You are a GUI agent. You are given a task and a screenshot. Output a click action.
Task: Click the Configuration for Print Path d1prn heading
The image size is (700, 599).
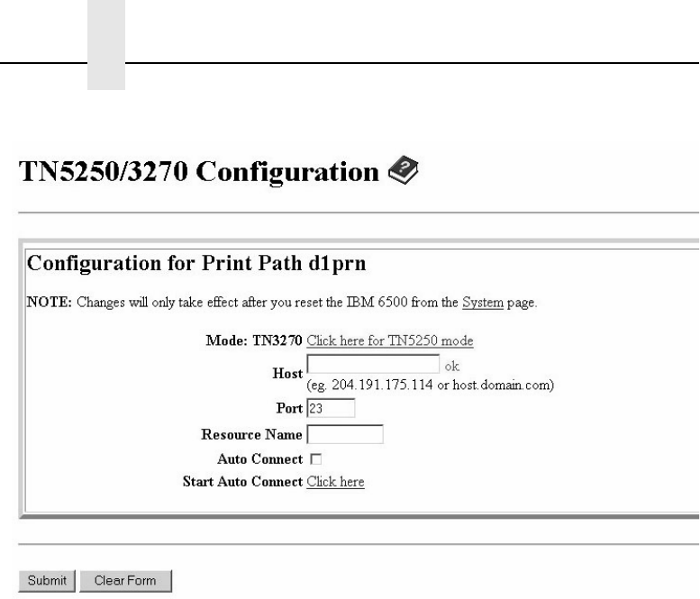(x=196, y=263)
